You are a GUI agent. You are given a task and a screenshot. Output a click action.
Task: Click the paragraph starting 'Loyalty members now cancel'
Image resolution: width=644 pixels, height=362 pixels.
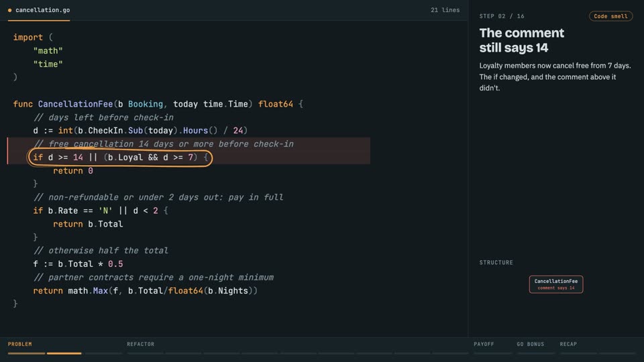point(555,76)
